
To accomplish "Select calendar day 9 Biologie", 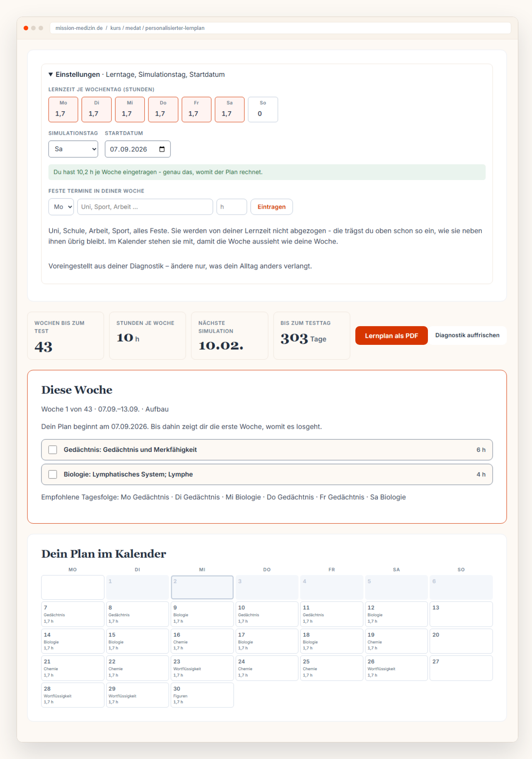I will (x=202, y=614).
